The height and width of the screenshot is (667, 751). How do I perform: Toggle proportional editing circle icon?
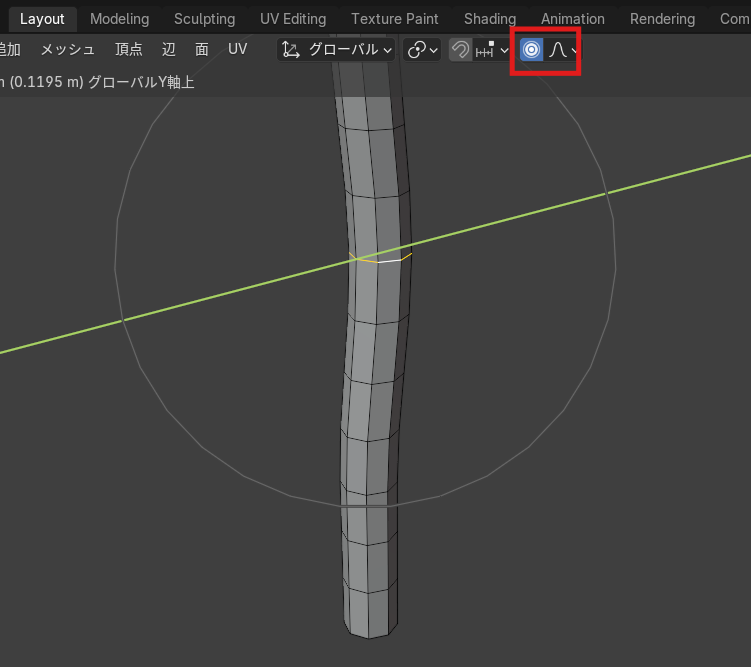click(x=532, y=49)
